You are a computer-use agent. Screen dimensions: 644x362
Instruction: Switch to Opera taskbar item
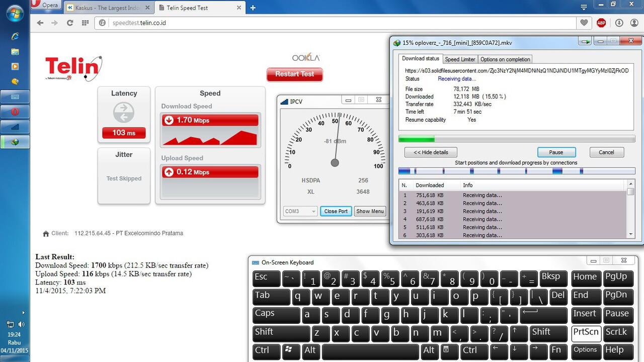coord(15,112)
